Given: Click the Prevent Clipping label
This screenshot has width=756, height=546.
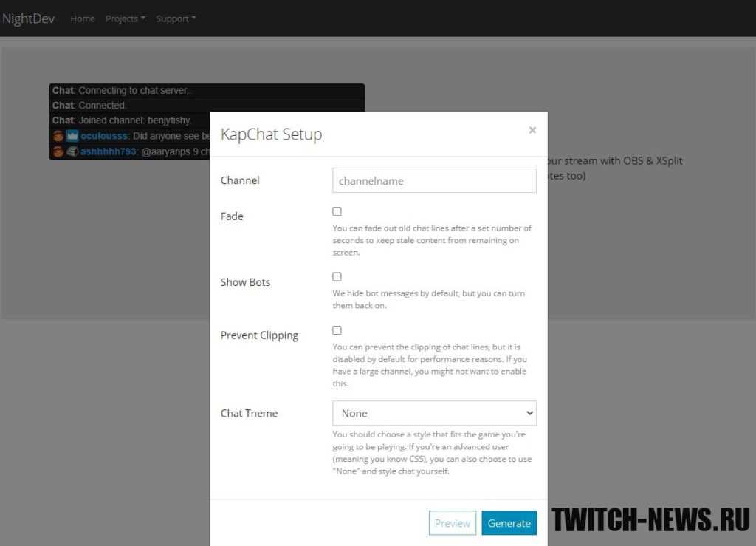Looking at the screenshot, I should tap(259, 335).
